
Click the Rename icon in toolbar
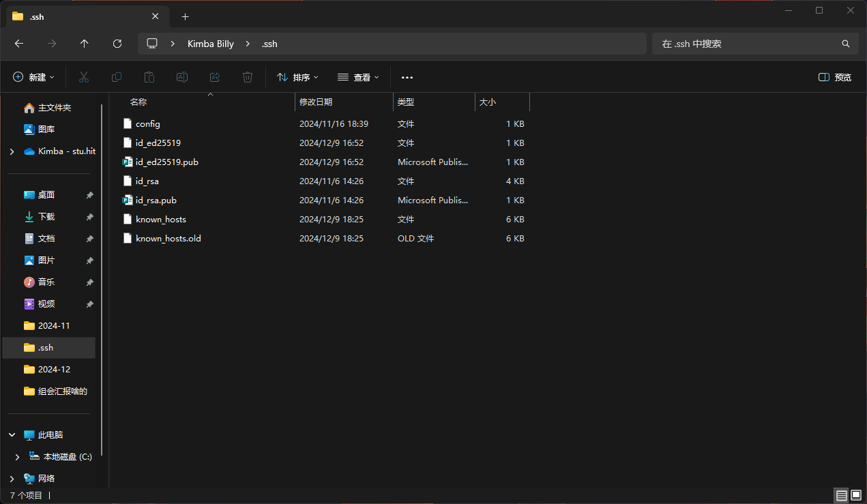pyautogui.click(x=182, y=77)
